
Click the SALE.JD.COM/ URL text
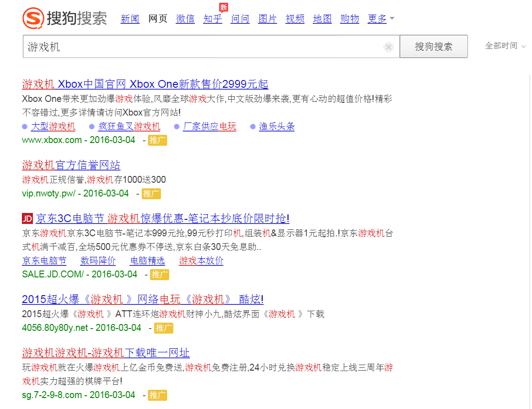click(53, 274)
